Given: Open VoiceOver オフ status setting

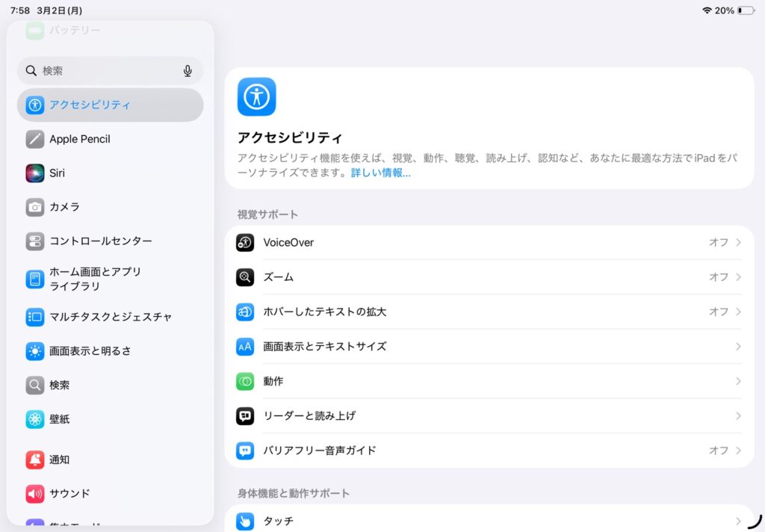Looking at the screenshot, I should [x=719, y=243].
